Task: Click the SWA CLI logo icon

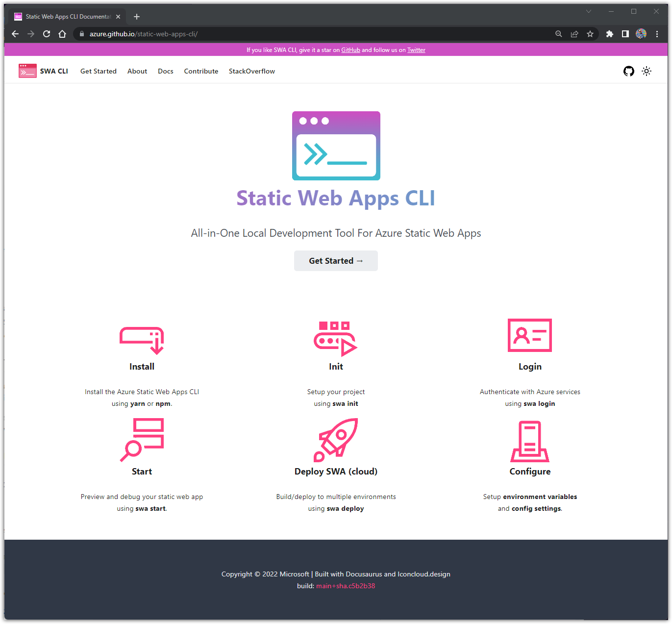Action: click(x=27, y=71)
